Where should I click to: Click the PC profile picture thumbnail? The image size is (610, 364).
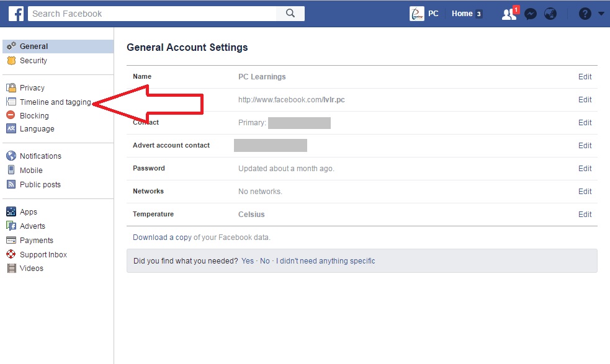(x=416, y=14)
